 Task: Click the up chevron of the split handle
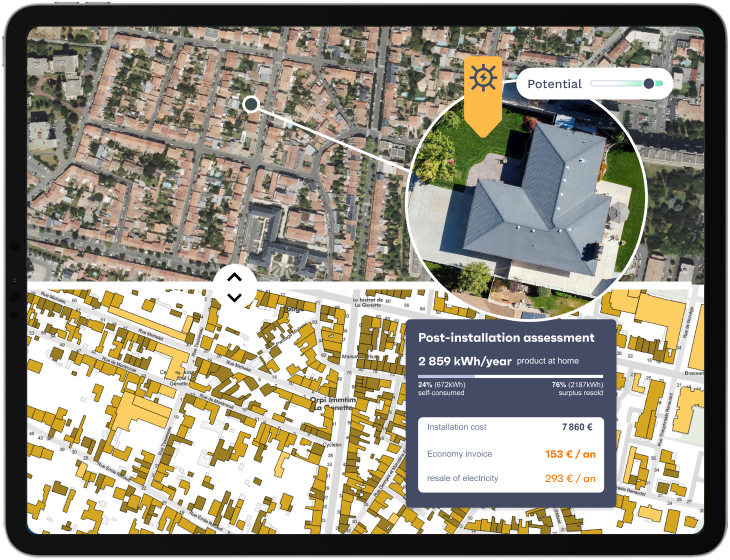(x=234, y=277)
